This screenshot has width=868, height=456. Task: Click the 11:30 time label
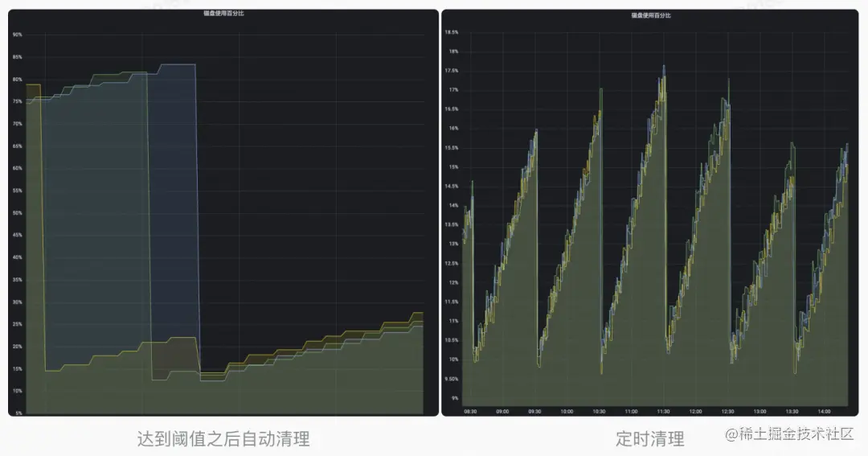coord(663,412)
